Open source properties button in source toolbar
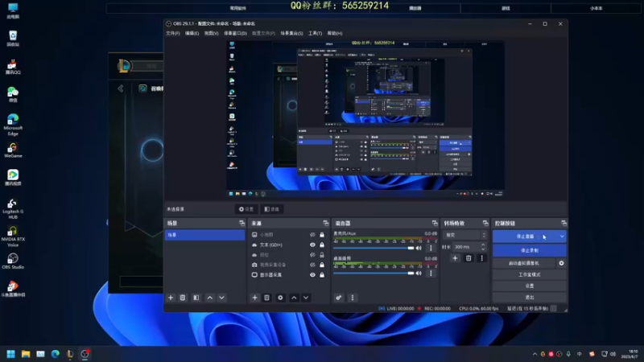 coord(246,209)
